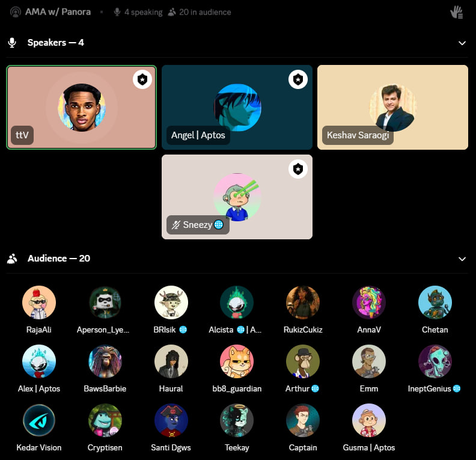Click AnnaV's colorful avatar
The width and height of the screenshot is (476, 460).
(369, 302)
